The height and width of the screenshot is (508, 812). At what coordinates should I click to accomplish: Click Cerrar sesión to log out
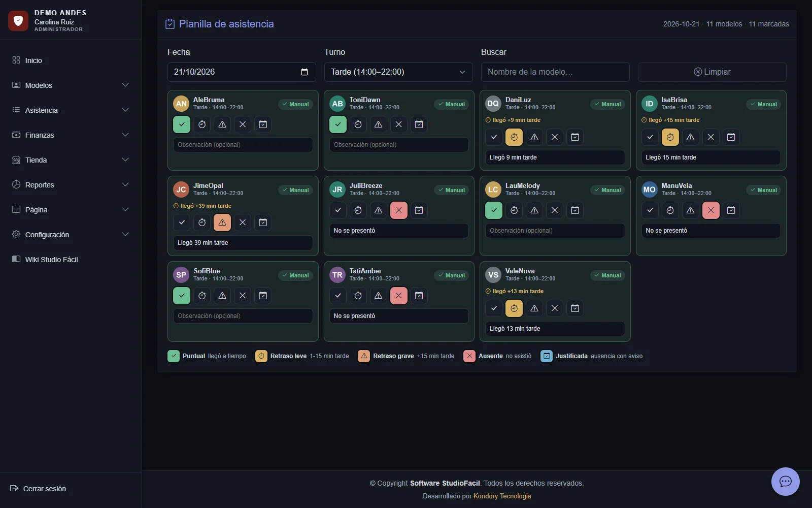(39, 489)
